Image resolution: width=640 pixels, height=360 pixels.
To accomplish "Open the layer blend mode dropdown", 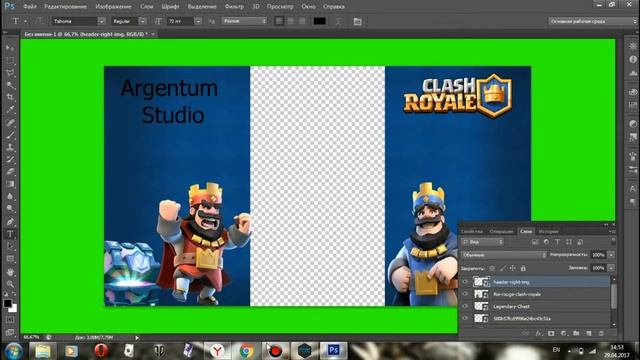I will pos(504,255).
